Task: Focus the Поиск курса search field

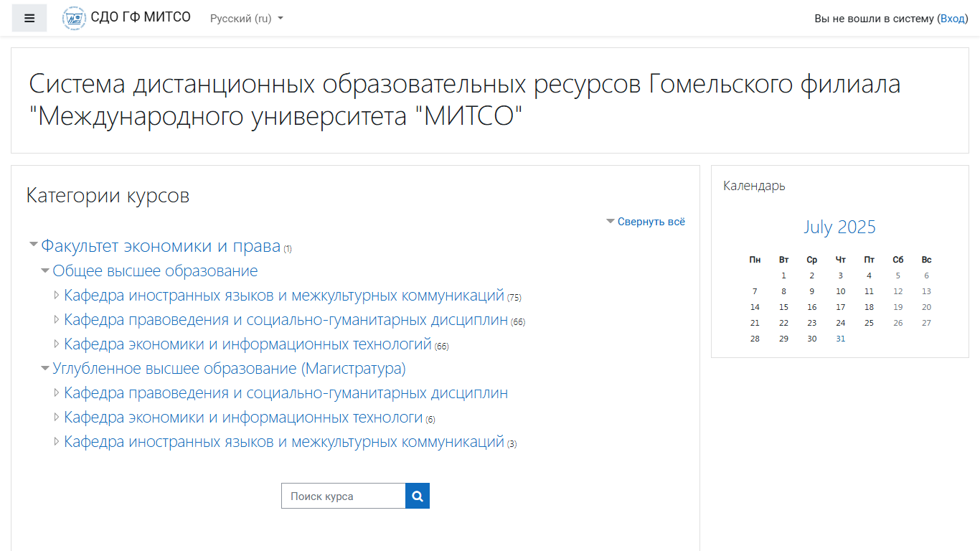Action: pyautogui.click(x=344, y=496)
